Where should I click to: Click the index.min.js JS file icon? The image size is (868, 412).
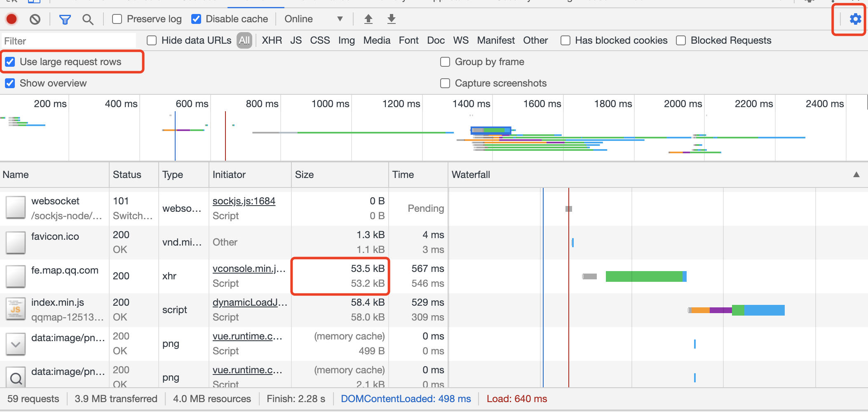point(16,309)
